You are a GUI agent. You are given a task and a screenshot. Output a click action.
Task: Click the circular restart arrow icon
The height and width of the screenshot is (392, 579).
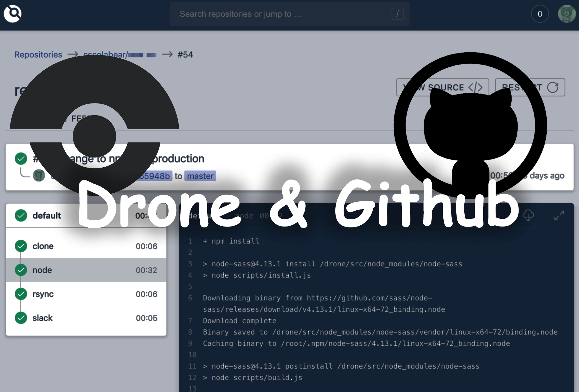(x=553, y=87)
